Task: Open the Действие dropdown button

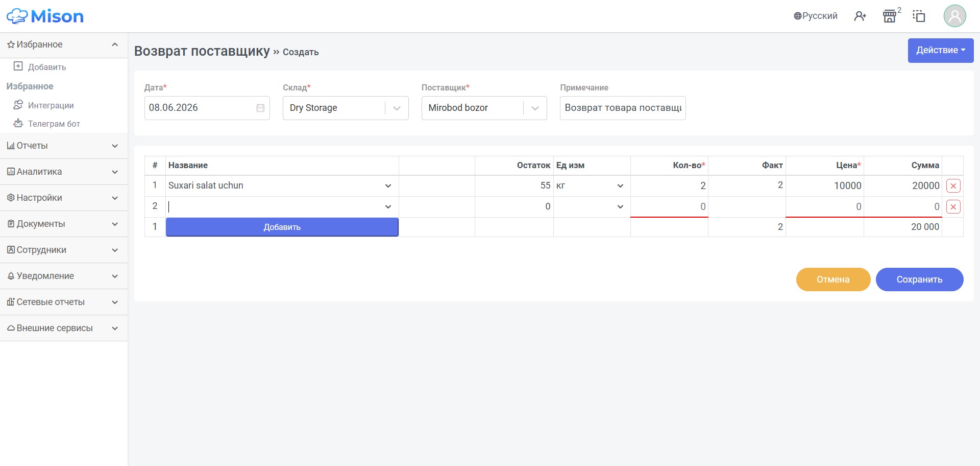Action: click(x=940, y=50)
